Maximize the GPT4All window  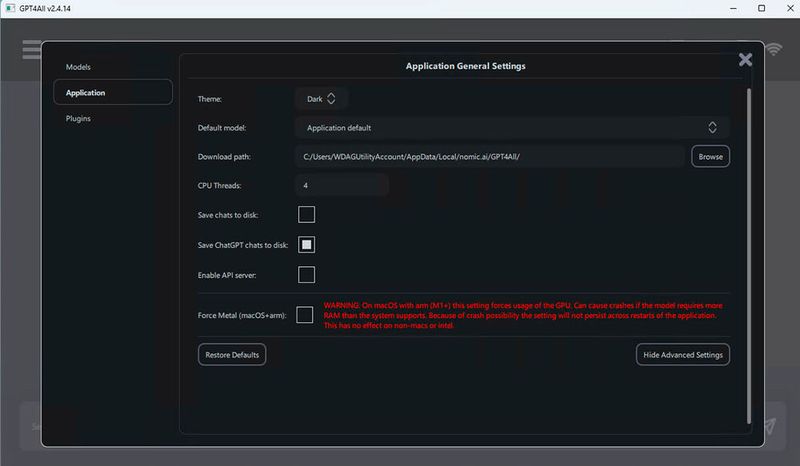(761, 8)
